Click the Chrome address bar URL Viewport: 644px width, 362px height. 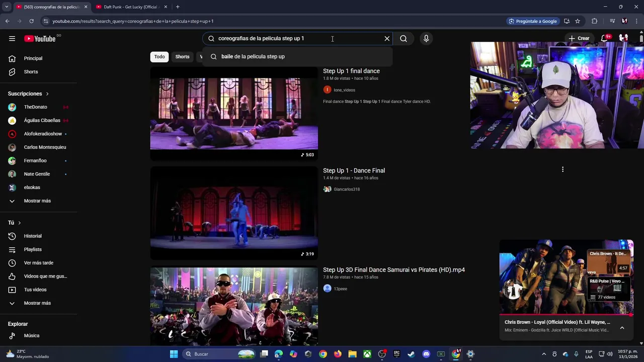coord(133,21)
